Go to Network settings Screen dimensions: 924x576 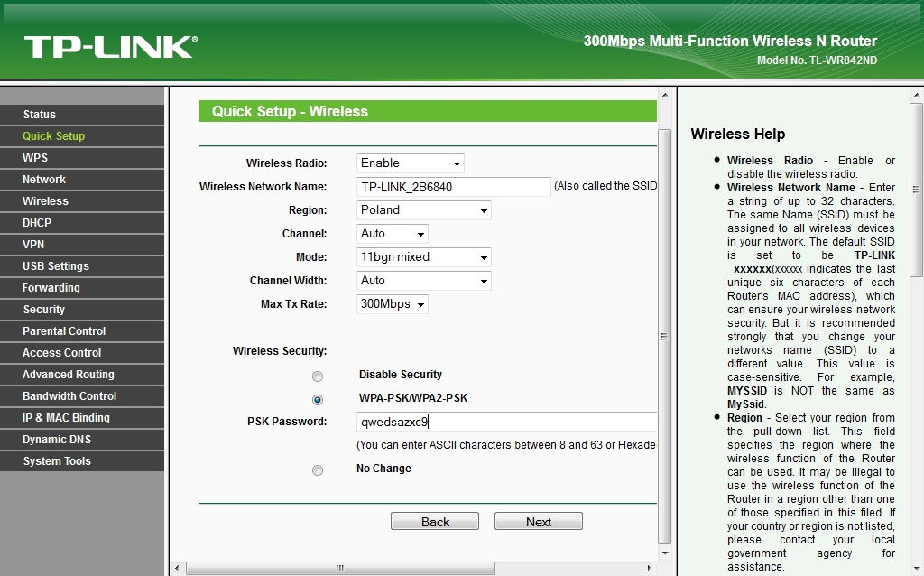(x=82, y=180)
